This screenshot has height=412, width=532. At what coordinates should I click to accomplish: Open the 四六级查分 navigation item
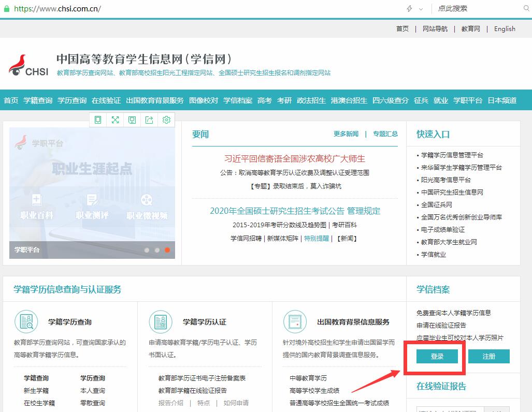[391, 100]
